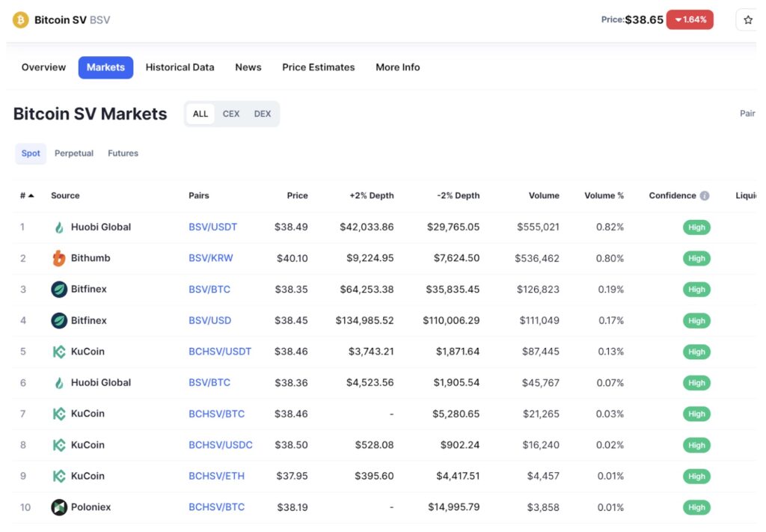Select the Spot market type
Screen dimensions: 766x532
[31, 153]
